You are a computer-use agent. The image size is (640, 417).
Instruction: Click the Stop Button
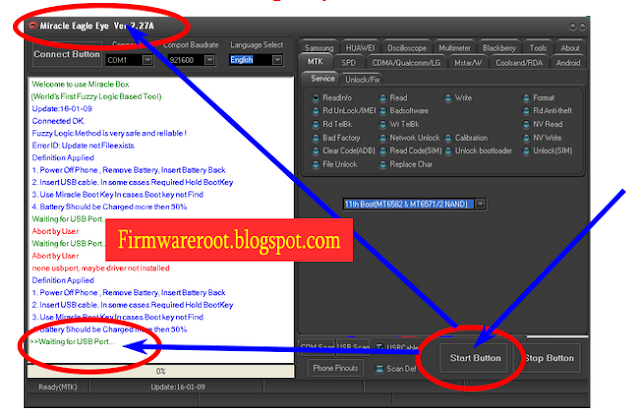pyautogui.click(x=548, y=358)
